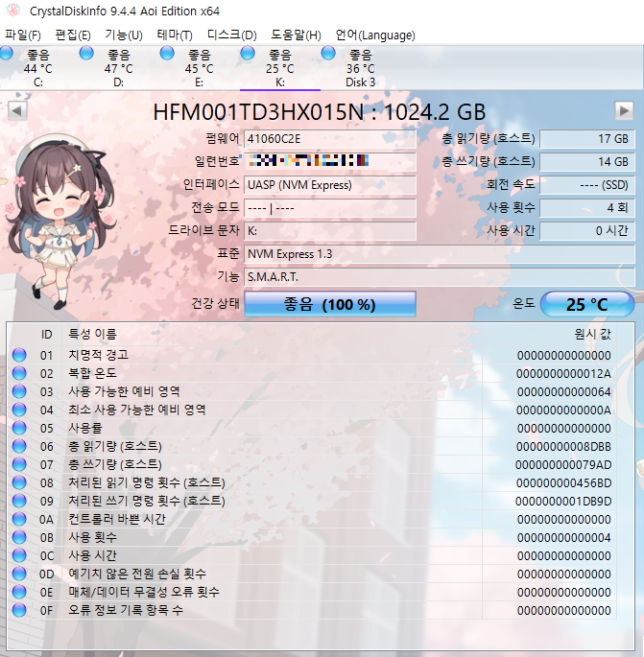The width and height of the screenshot is (644, 657).
Task: Click status orb for 01 치명적 경고
Action: pos(19,355)
